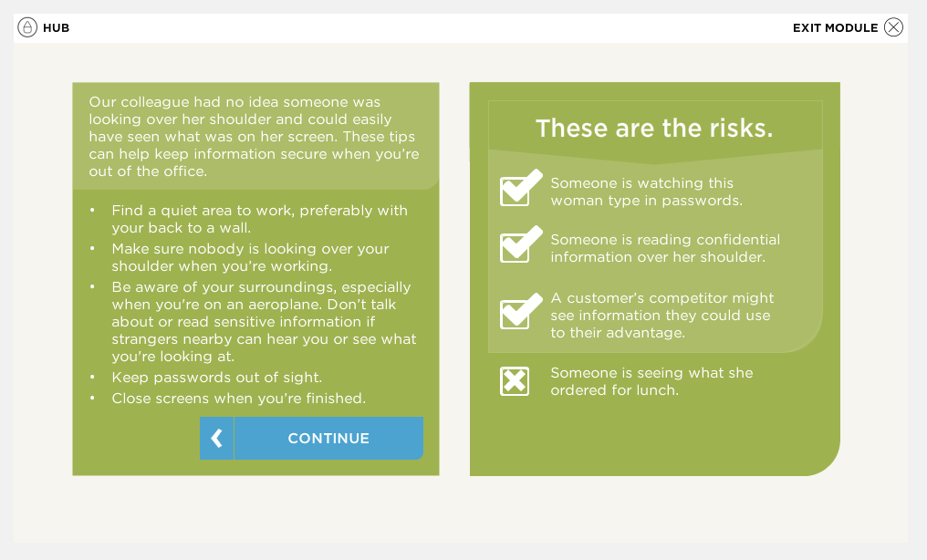Click the circled X exit icon
927x560 pixels.
click(x=893, y=27)
